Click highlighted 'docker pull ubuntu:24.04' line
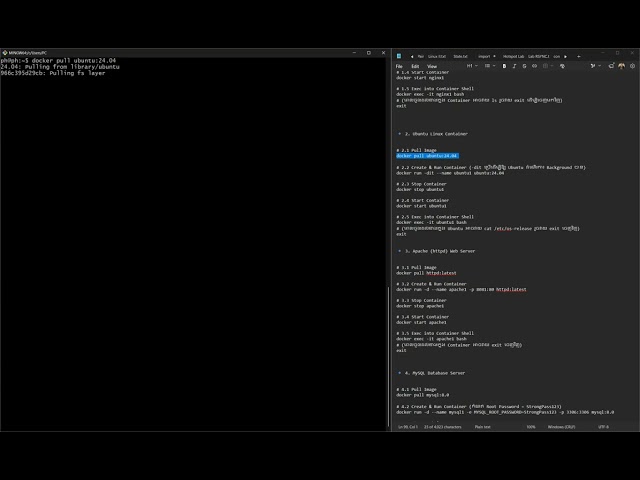Viewport: 640px width, 480px height. 427,156
